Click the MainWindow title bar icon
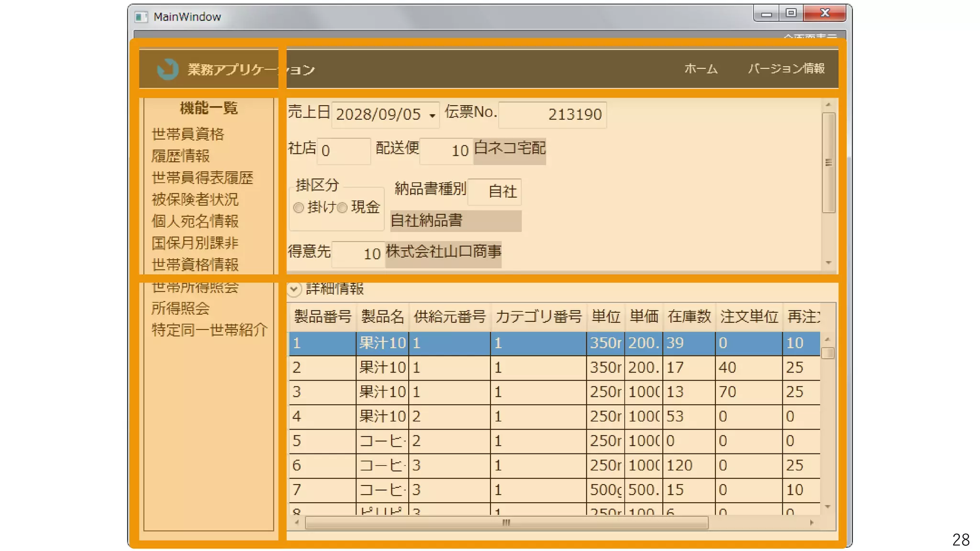The width and height of the screenshot is (980, 551). click(141, 17)
